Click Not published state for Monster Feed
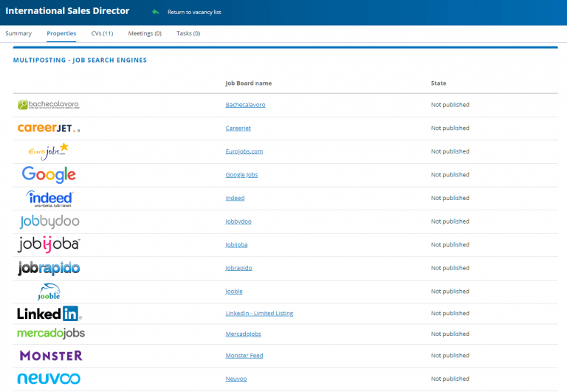This screenshot has width=567, height=392. tap(450, 356)
